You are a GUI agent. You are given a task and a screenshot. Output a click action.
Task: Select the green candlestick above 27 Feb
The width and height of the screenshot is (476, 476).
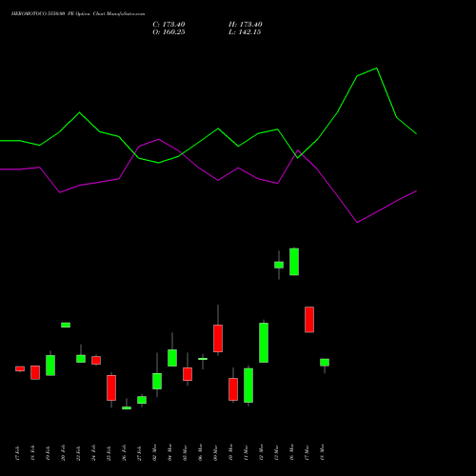(x=142, y=400)
